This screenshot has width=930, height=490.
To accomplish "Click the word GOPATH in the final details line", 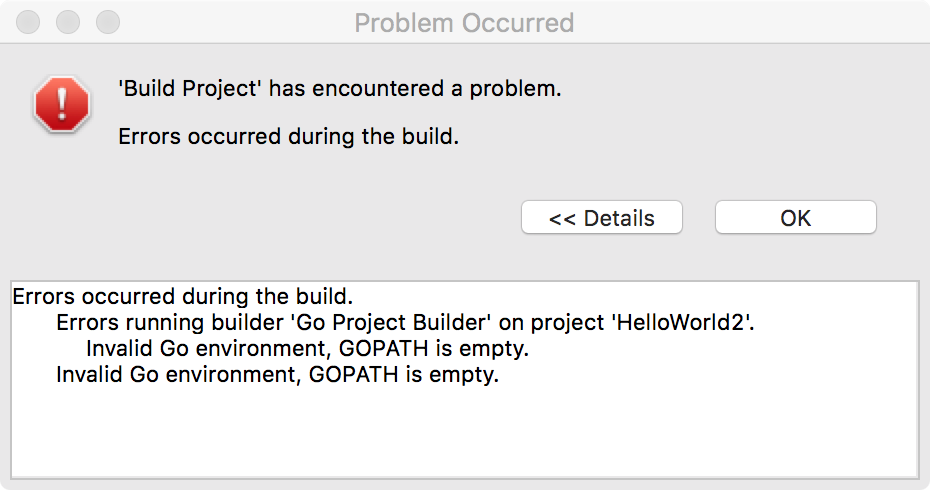I will (x=353, y=374).
